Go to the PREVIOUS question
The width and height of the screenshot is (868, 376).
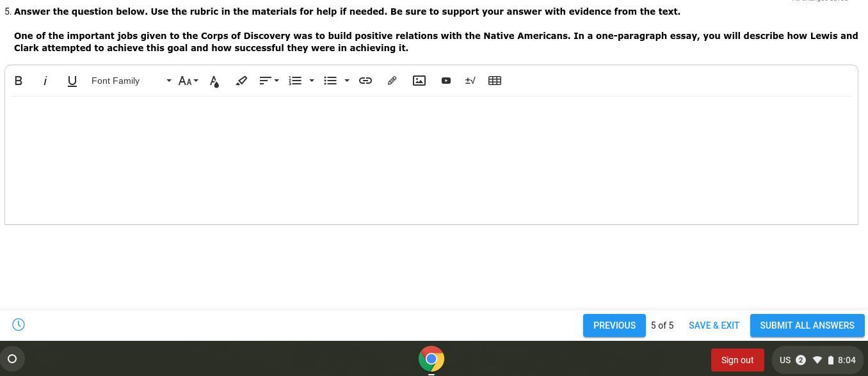point(615,325)
